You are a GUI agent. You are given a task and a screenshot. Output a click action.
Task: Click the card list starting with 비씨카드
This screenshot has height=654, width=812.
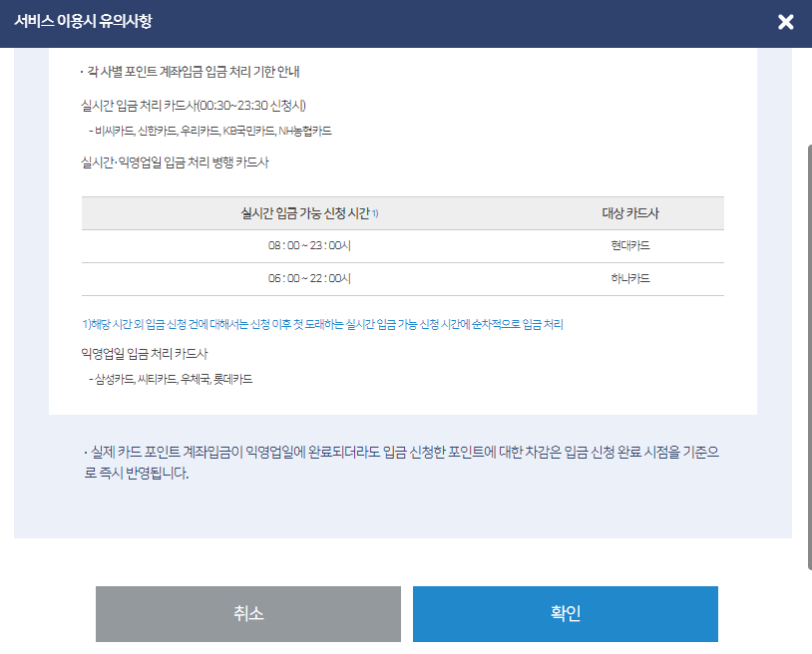pos(210,131)
